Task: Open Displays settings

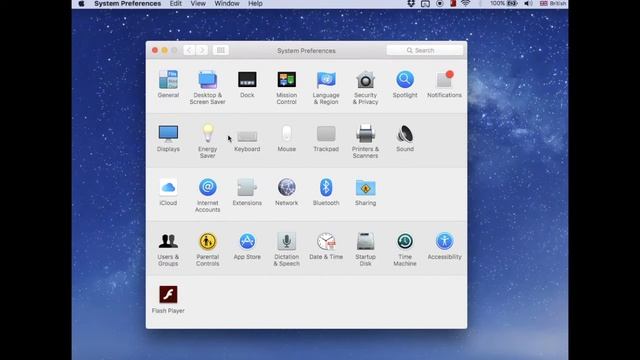Action: pyautogui.click(x=168, y=138)
